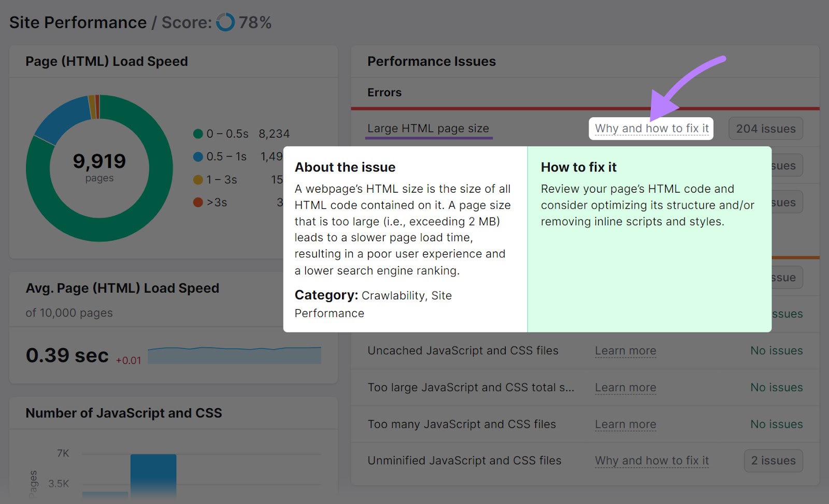This screenshot has width=829, height=504.
Task: Open "Learn more" for Uncached JavaScript and CSS files
Action: point(625,351)
